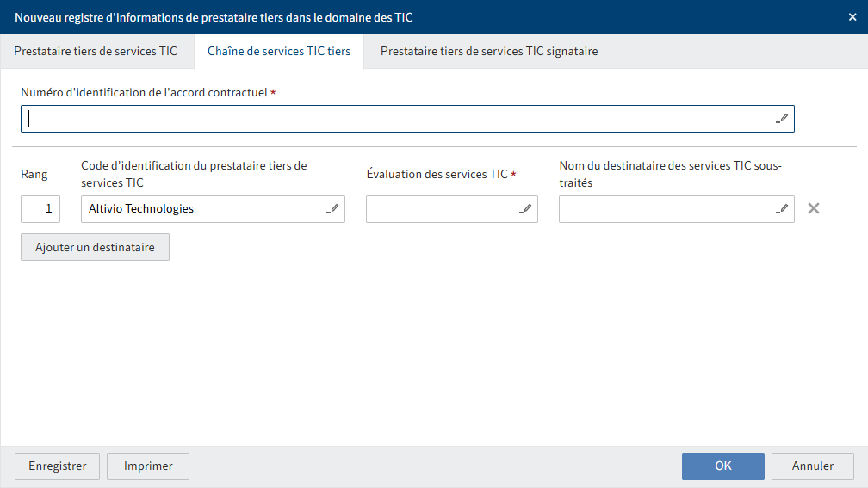868x488 pixels.
Task: Click pencil icon in contract agreement number field
Action: pos(782,119)
